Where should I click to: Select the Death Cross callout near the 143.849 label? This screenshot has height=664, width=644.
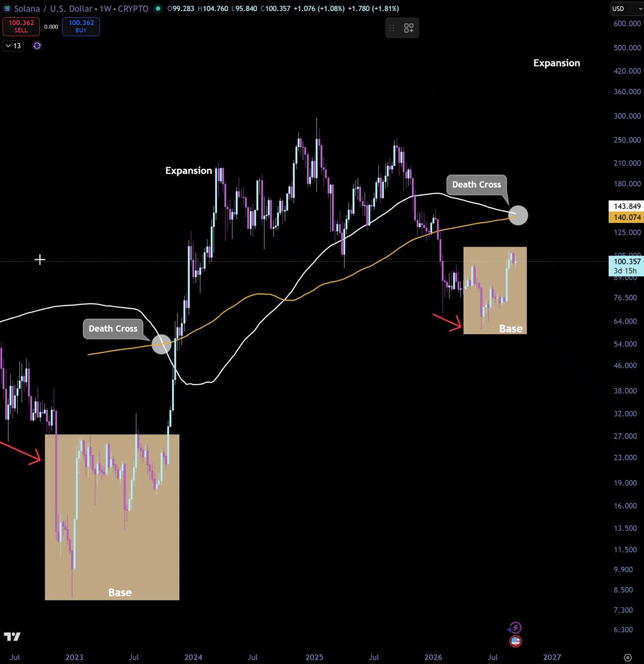coord(476,185)
